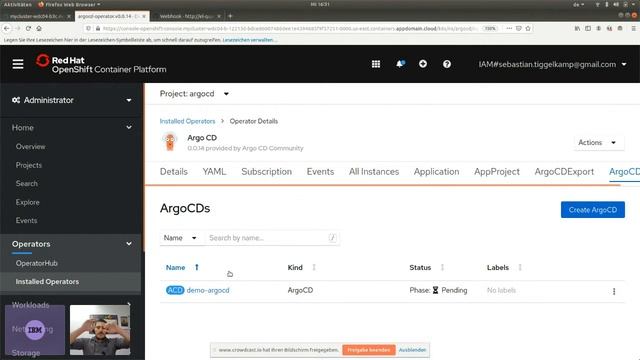The width and height of the screenshot is (640, 360).
Task: Switch to the mycluster browser tab
Action: click(37, 16)
